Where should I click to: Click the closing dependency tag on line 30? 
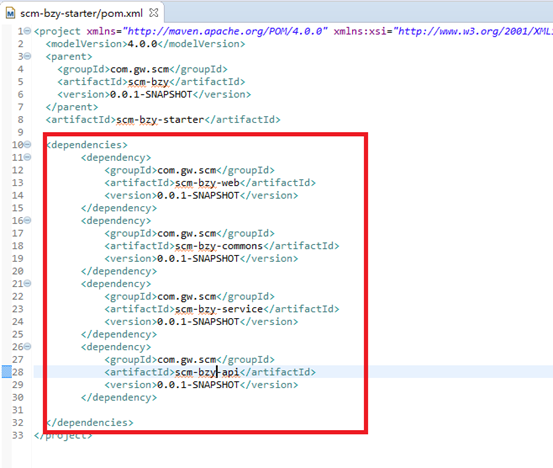pos(119,397)
